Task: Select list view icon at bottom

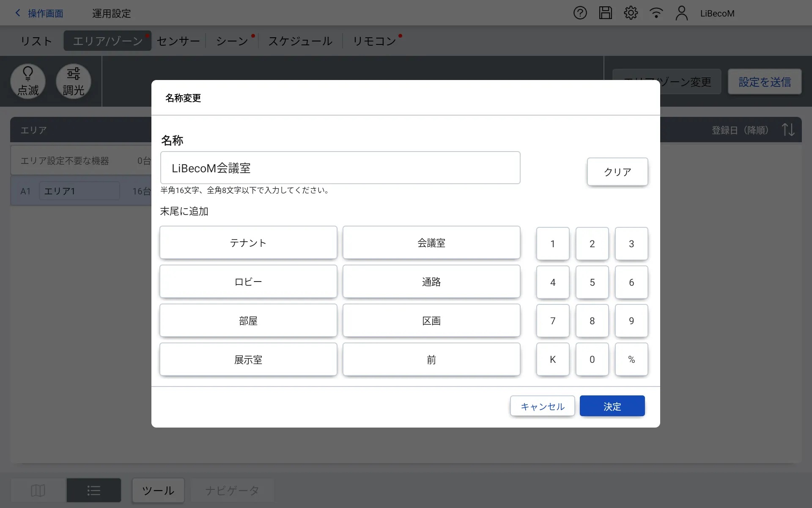Action: (x=93, y=490)
